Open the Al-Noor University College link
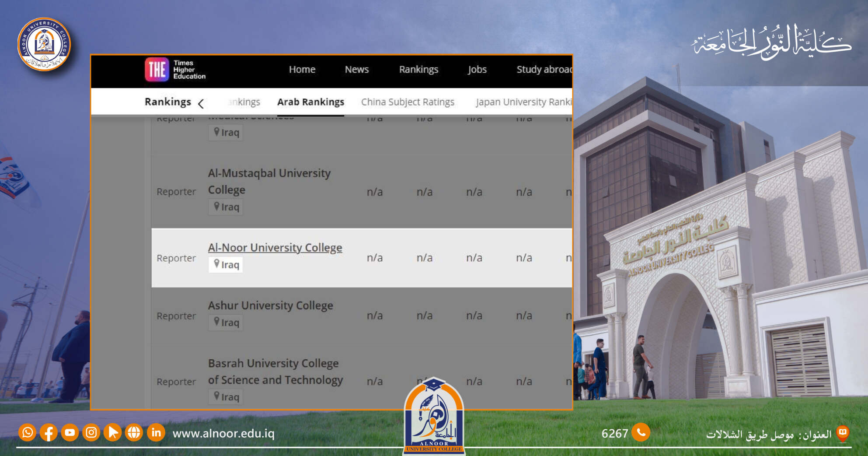The width and height of the screenshot is (868, 456). [275, 248]
